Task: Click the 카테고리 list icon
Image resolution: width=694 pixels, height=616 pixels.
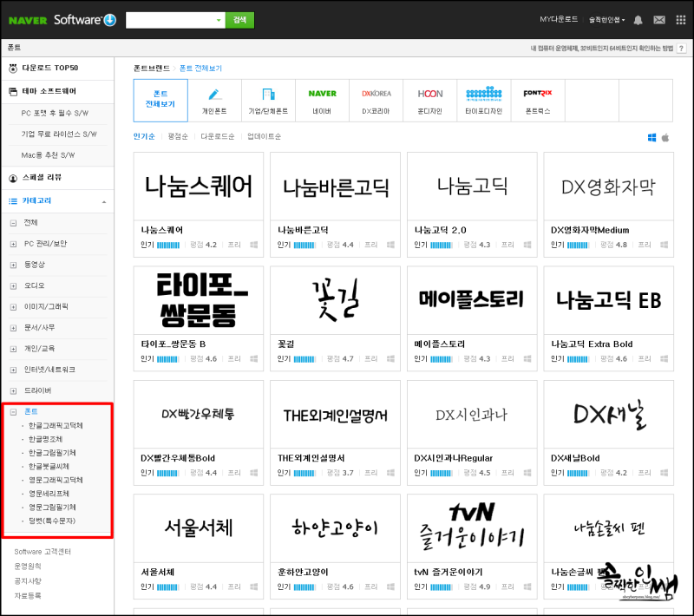Action: [x=13, y=201]
